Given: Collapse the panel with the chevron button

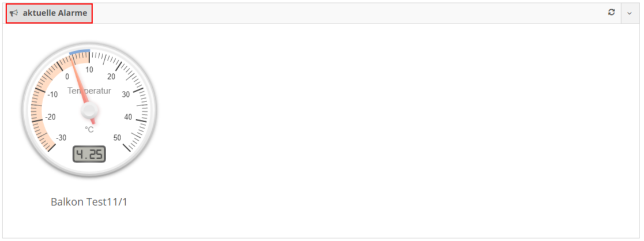Looking at the screenshot, I should click(630, 13).
